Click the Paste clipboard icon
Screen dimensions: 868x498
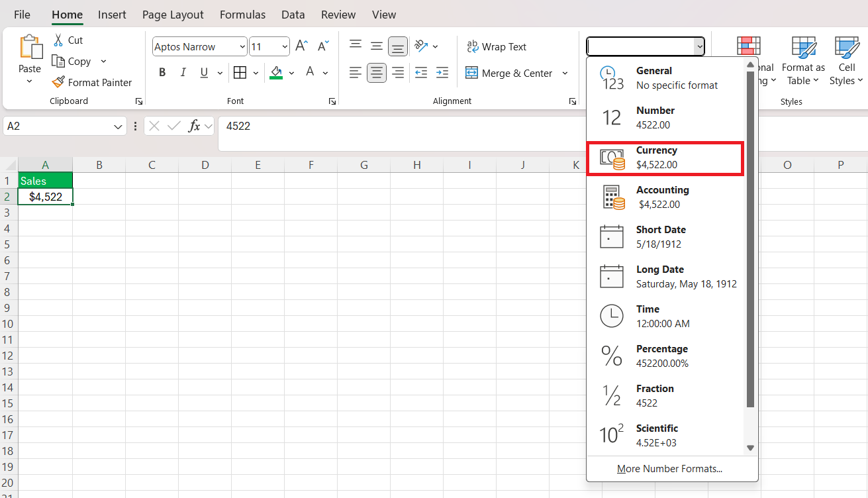(30, 47)
